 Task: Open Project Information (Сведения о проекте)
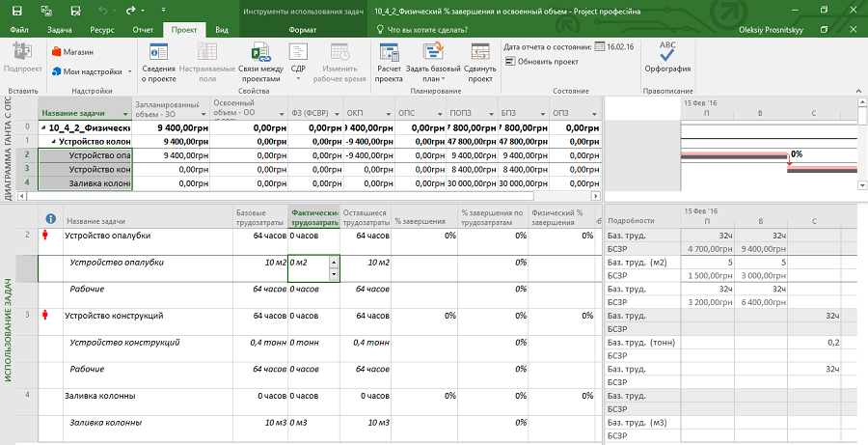pos(159,63)
